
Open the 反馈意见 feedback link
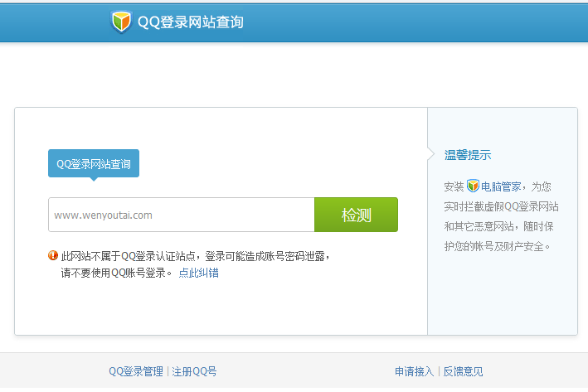(x=463, y=371)
